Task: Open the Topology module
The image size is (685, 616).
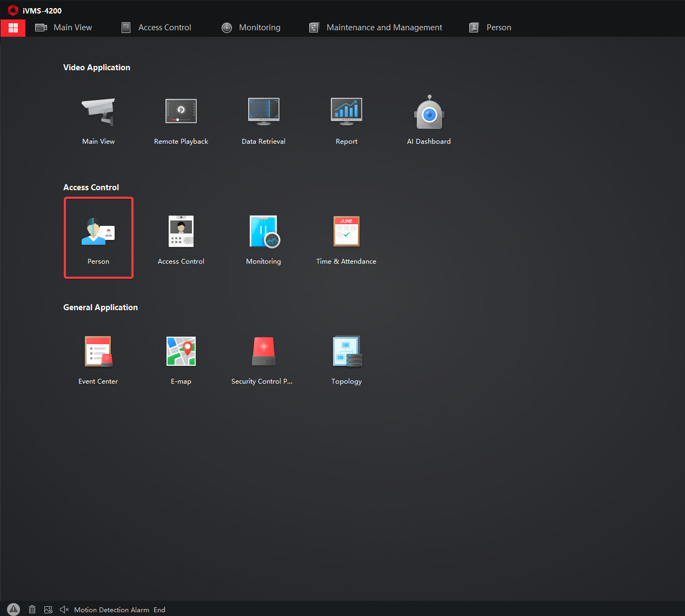Action: (x=346, y=352)
